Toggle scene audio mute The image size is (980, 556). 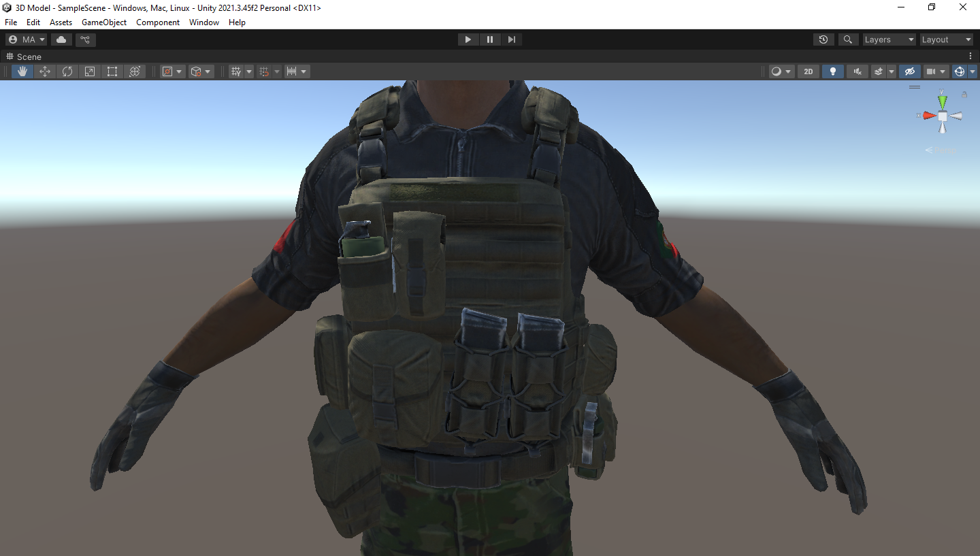click(x=857, y=71)
